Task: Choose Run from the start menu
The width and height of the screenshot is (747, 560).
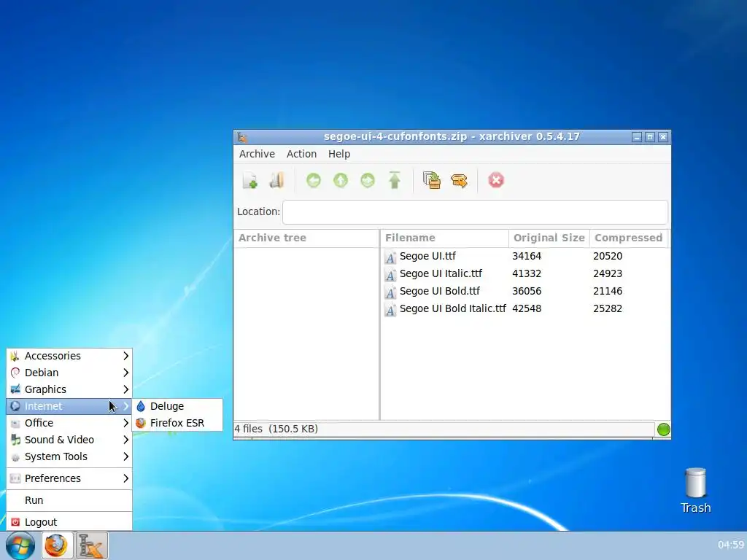Action: click(69, 500)
